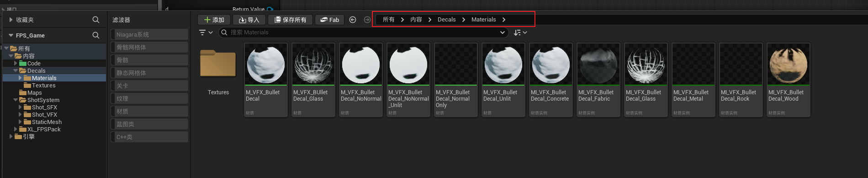
Task: Open the filter options icon by the search box
Action: click(206, 32)
